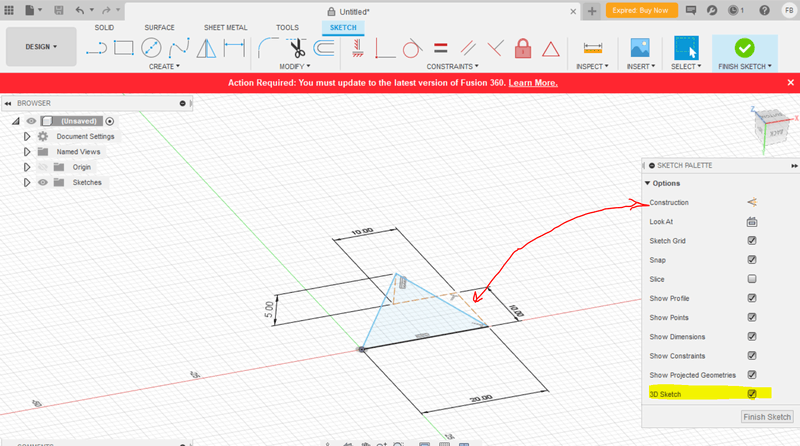Screen dimensions: 800x446
Task: Open the MODIFY dropdown menu
Action: (x=295, y=66)
